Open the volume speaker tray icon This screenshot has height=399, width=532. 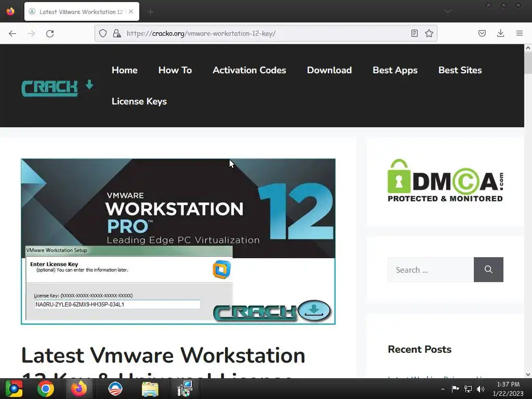481,389
